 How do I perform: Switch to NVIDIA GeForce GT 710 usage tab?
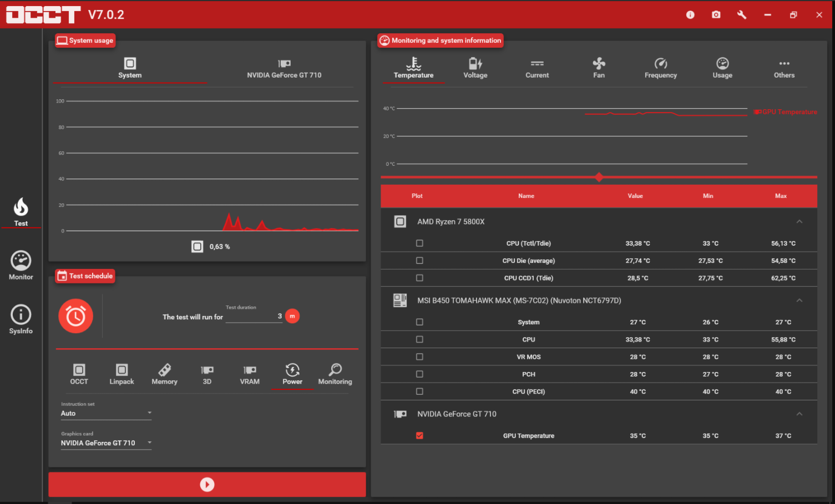pos(284,68)
